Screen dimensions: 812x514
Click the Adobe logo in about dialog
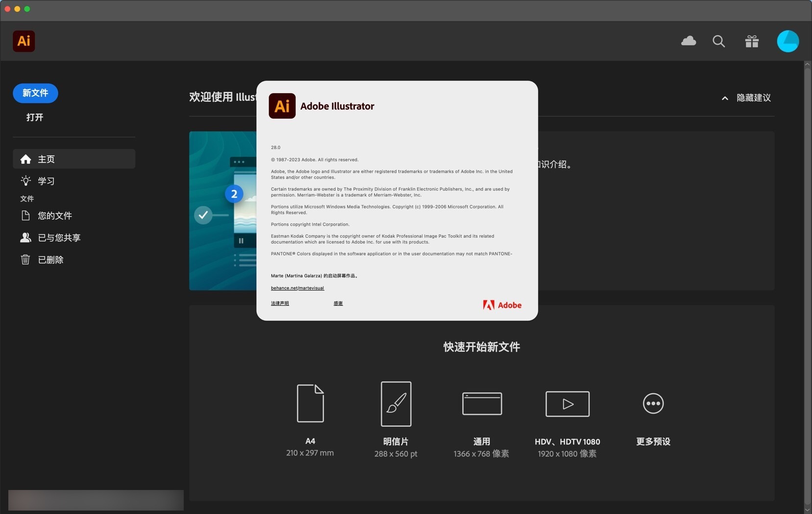502,305
